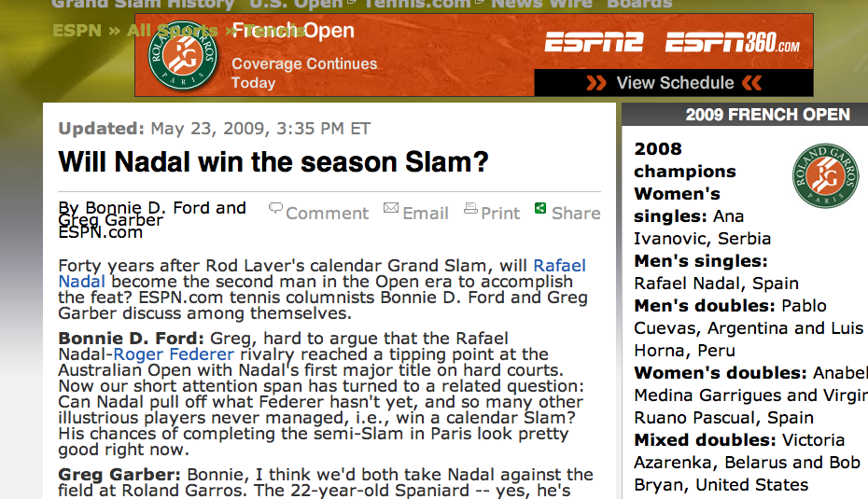Choose the Print text link

click(x=500, y=213)
